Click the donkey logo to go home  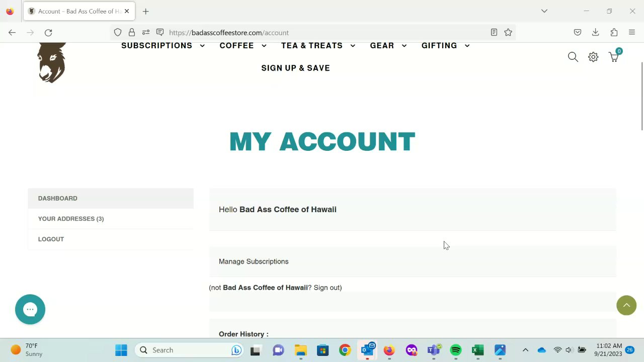[x=52, y=63]
